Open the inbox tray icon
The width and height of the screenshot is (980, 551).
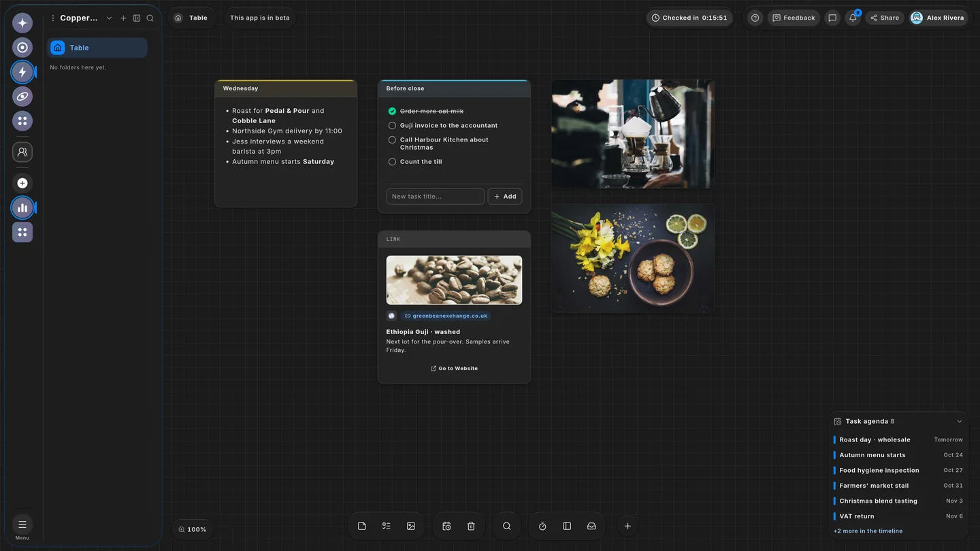pyautogui.click(x=591, y=527)
